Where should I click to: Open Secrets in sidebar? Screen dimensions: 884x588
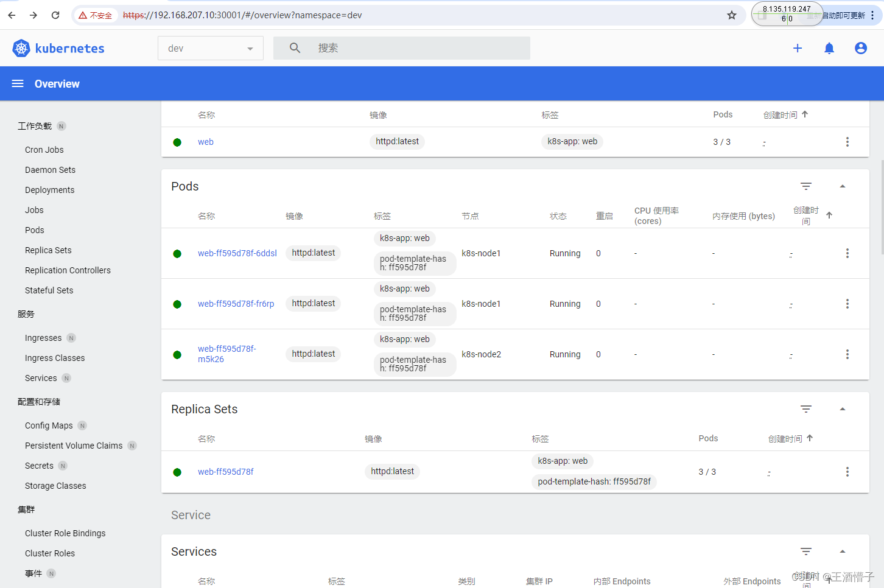tap(39, 466)
